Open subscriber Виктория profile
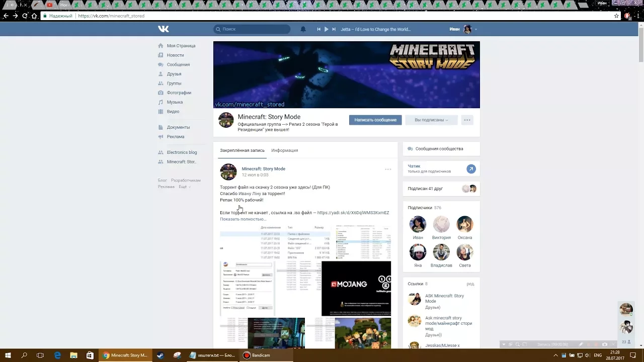 point(441,228)
